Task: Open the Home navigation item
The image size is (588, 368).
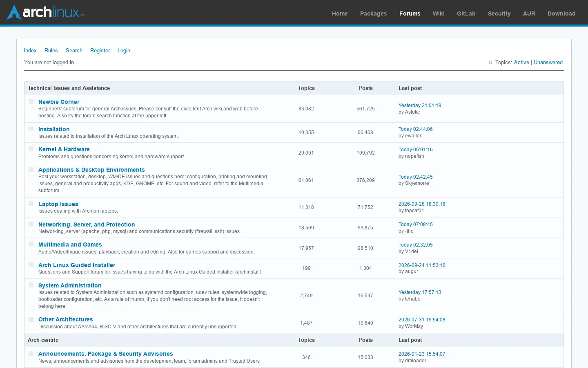Action: (x=340, y=13)
